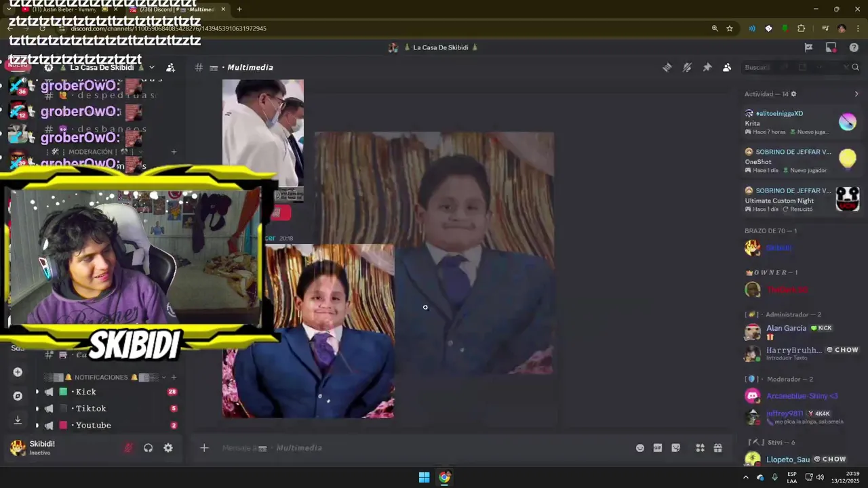Open the sticker picker icon

[x=676, y=448]
